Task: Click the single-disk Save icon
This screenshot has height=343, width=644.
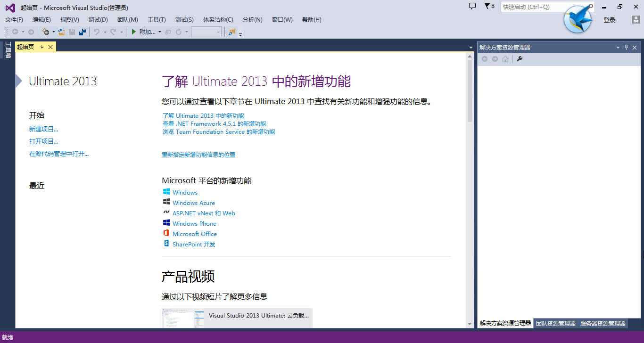Action: point(72,32)
